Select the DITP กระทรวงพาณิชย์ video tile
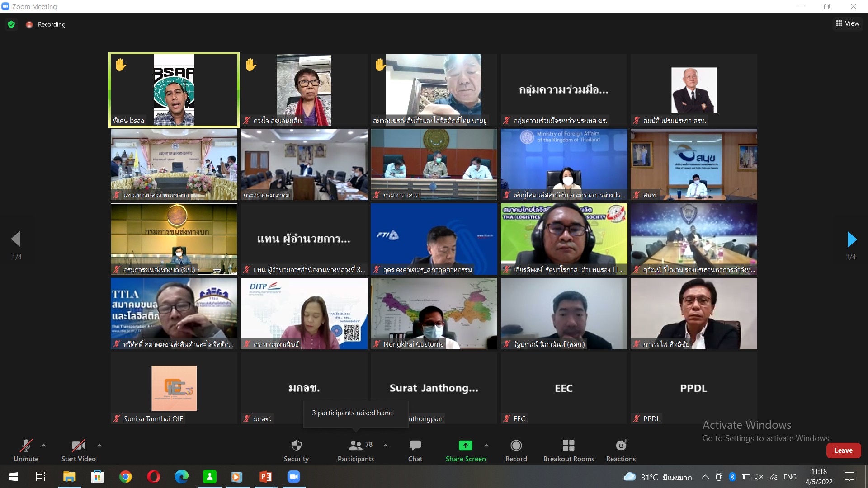The width and height of the screenshot is (868, 488). tap(304, 314)
